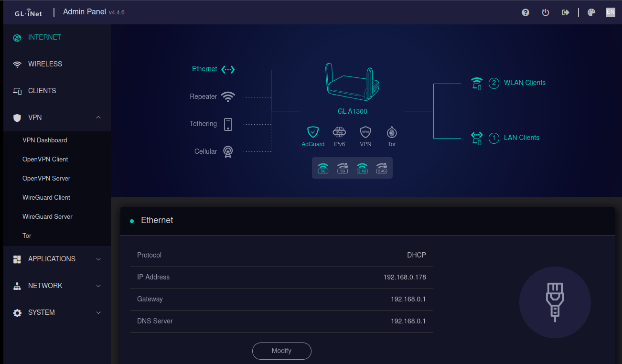622x364 pixels.
Task: Click the IPv6 globe icon
Action: (339, 132)
